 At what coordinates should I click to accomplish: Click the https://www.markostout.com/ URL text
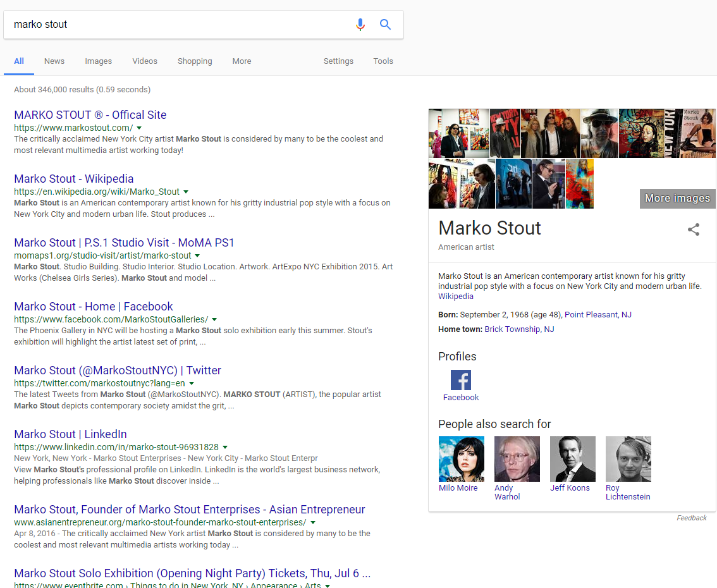pos(73,128)
